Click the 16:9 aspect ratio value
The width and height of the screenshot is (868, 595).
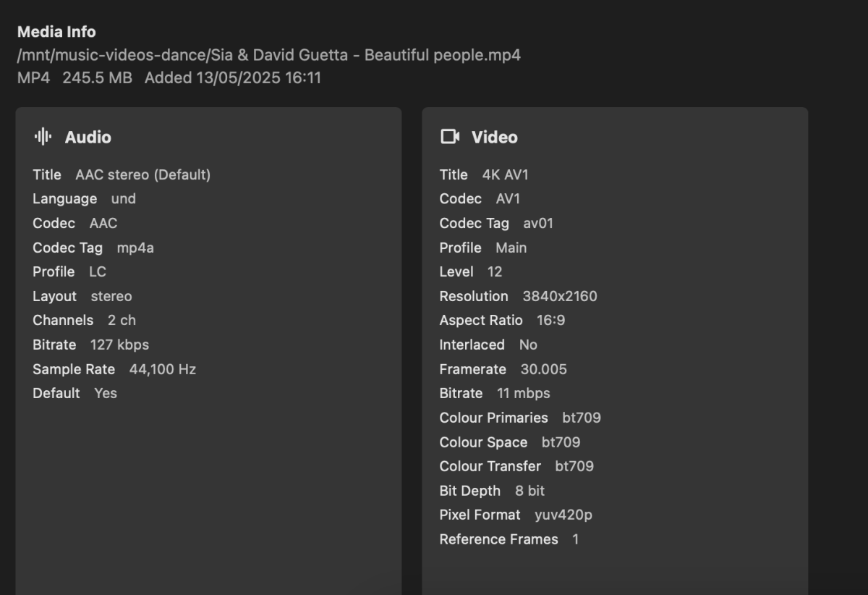pyautogui.click(x=552, y=320)
